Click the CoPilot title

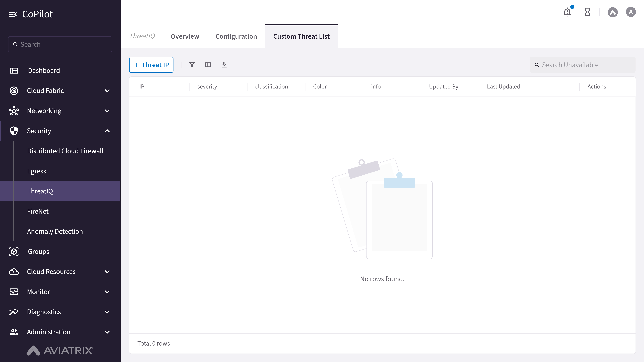37,14
